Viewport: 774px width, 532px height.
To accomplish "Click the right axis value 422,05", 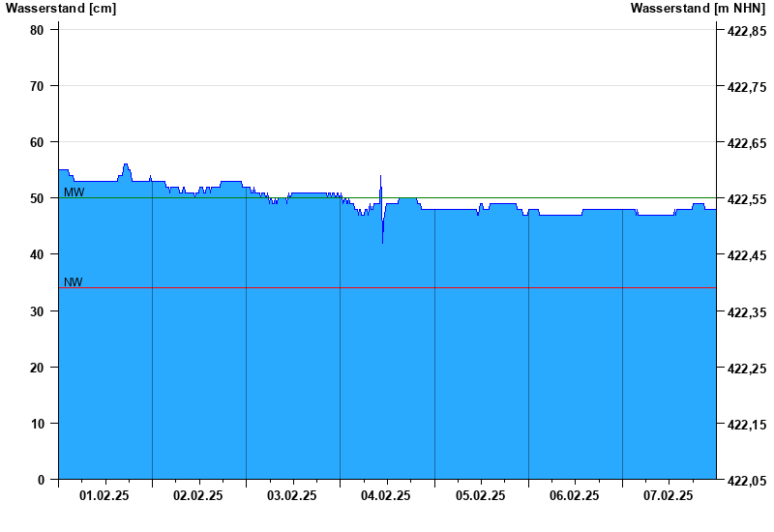I will [747, 481].
